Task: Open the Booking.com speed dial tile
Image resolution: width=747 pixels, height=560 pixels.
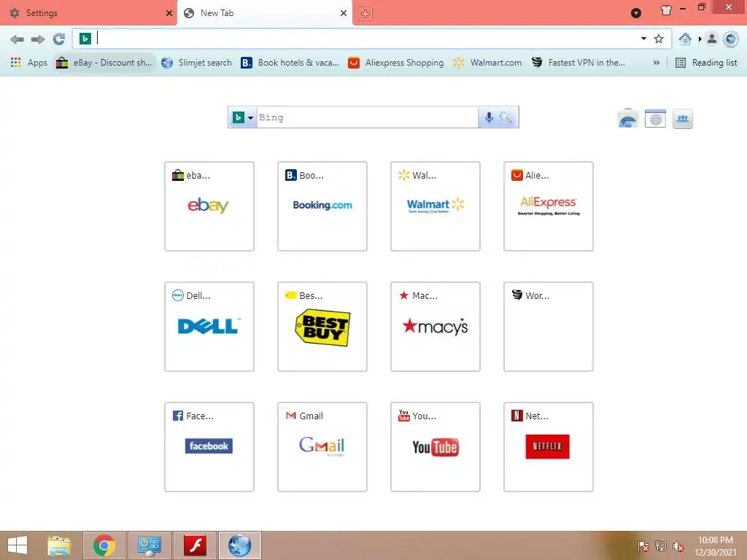Action: 322,206
